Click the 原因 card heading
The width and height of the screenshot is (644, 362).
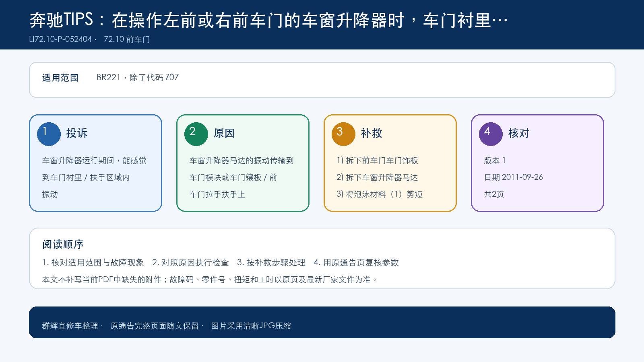224,133
